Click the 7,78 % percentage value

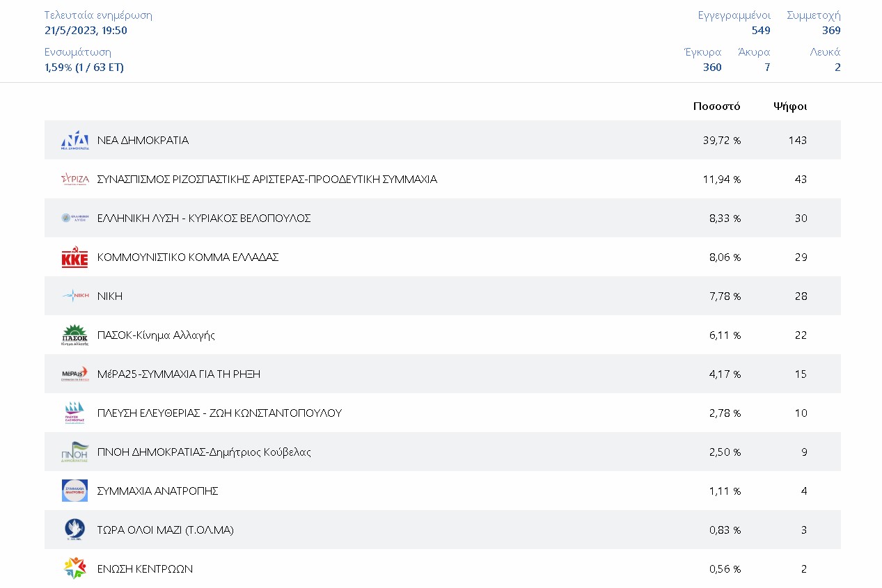(x=725, y=296)
